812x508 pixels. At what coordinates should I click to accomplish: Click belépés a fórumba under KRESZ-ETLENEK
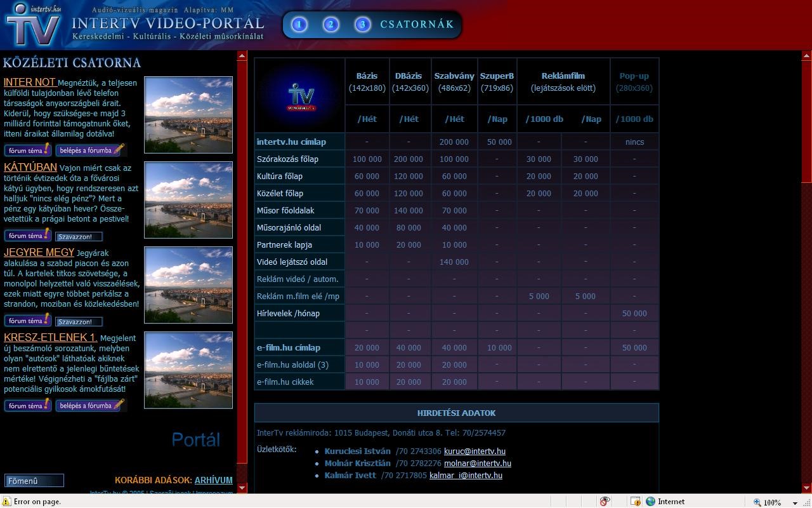(90, 406)
